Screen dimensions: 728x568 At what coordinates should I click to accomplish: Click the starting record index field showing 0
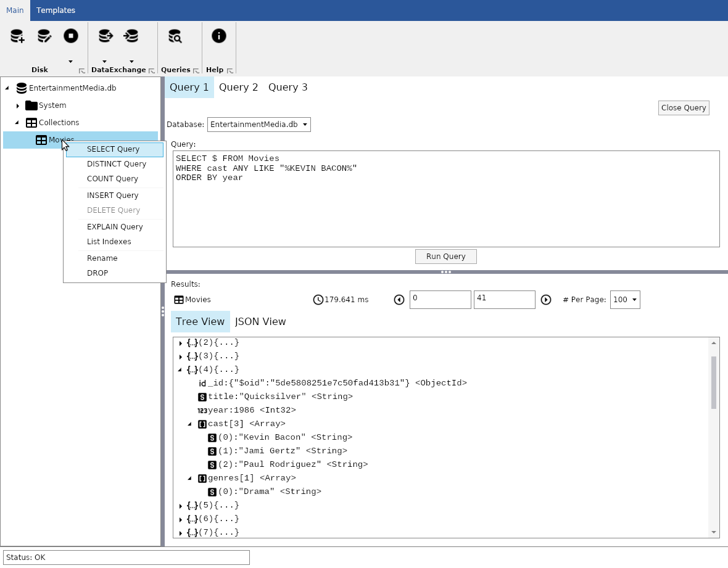point(440,299)
